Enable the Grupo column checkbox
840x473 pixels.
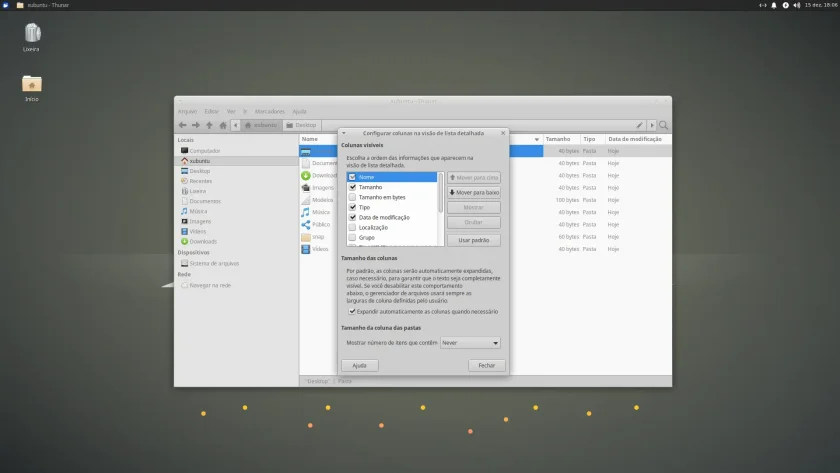pos(352,237)
